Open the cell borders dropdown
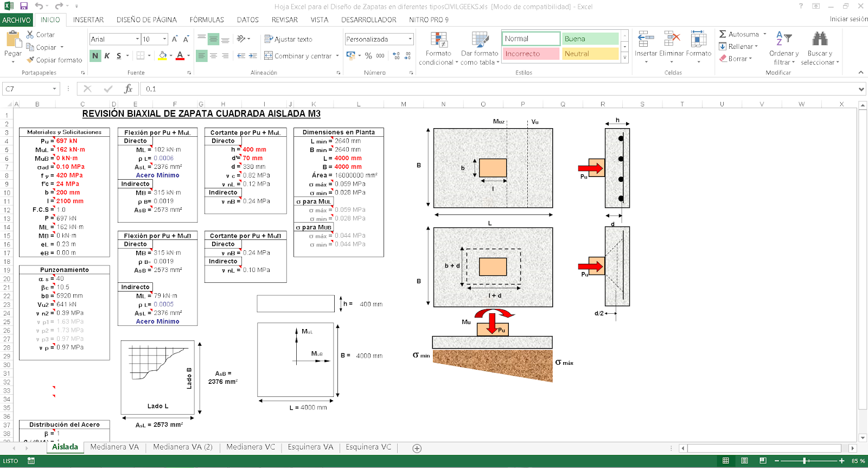This screenshot has height=468, width=868. coord(149,55)
